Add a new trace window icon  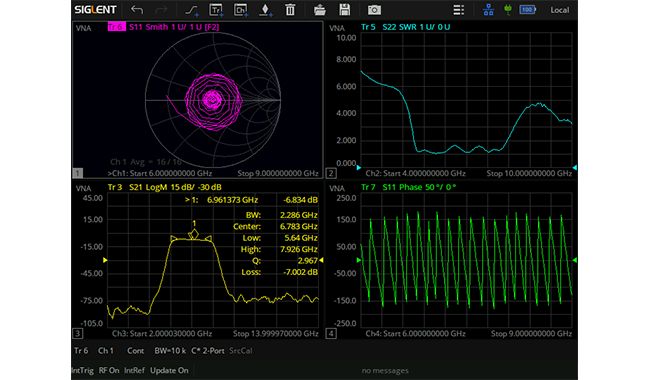click(x=216, y=10)
